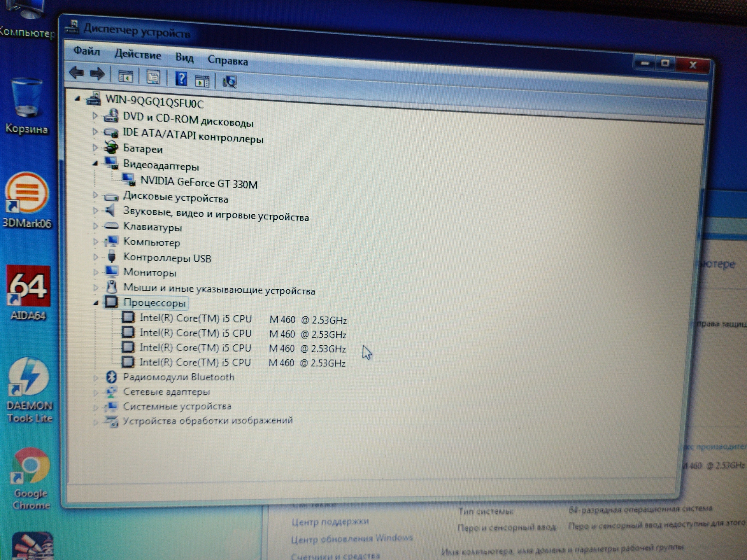Open the Файл menu

pos(87,51)
